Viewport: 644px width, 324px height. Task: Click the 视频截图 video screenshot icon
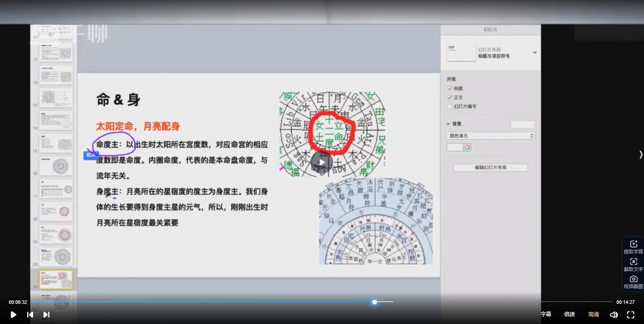(x=633, y=282)
